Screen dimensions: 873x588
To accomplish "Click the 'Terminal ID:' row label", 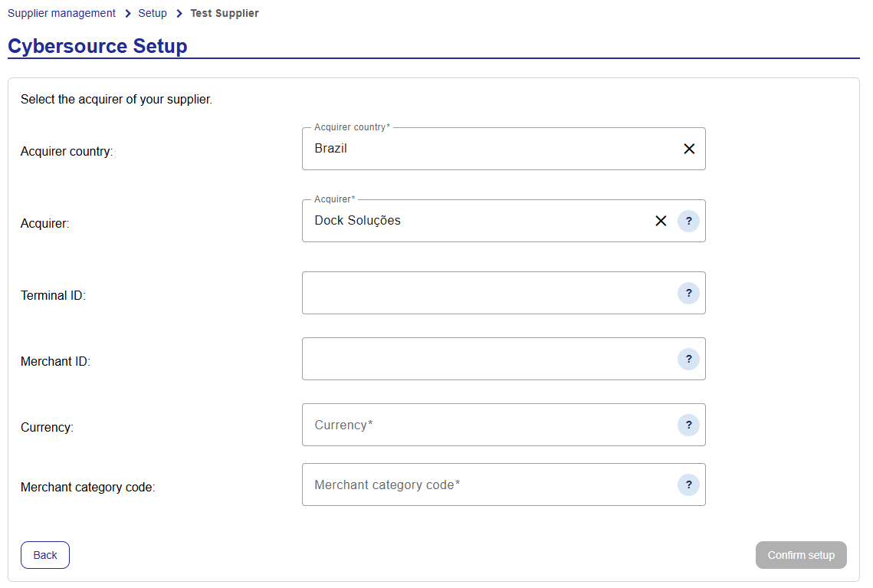I will click(x=53, y=296).
